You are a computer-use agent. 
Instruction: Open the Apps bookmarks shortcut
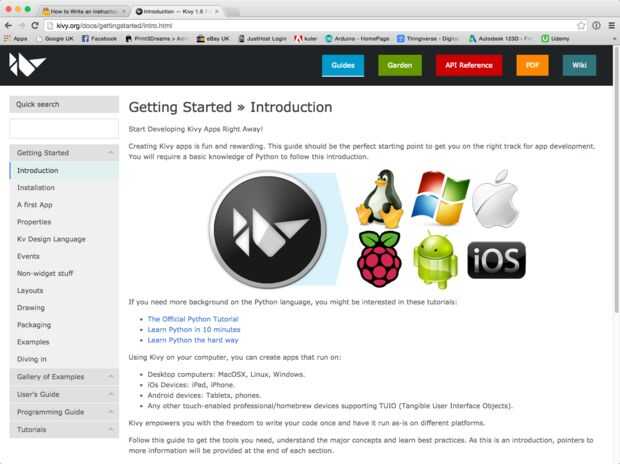click(x=16, y=39)
